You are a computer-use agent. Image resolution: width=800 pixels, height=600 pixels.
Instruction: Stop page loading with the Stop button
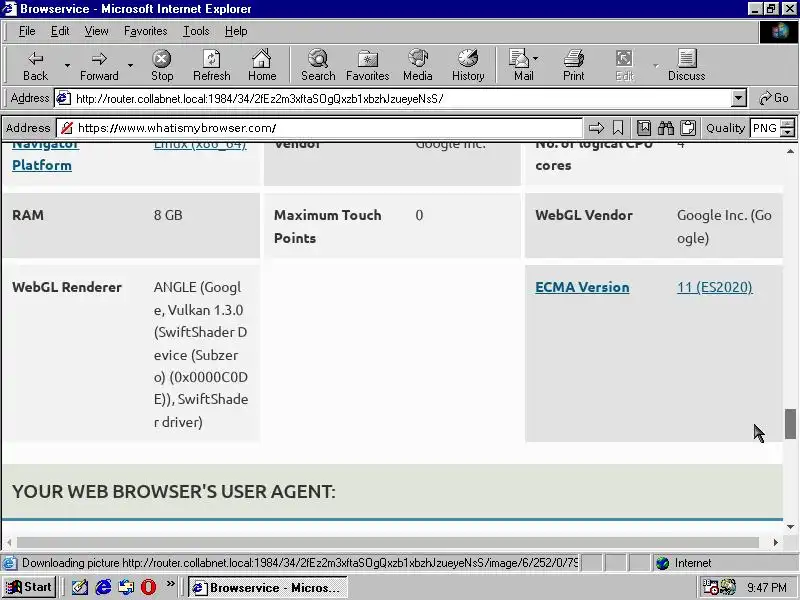tap(162, 65)
